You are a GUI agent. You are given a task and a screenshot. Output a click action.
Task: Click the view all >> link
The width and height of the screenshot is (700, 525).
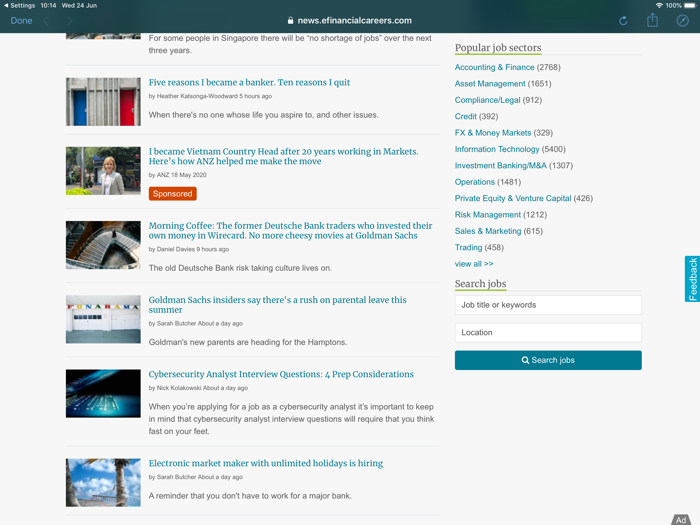[x=474, y=264]
